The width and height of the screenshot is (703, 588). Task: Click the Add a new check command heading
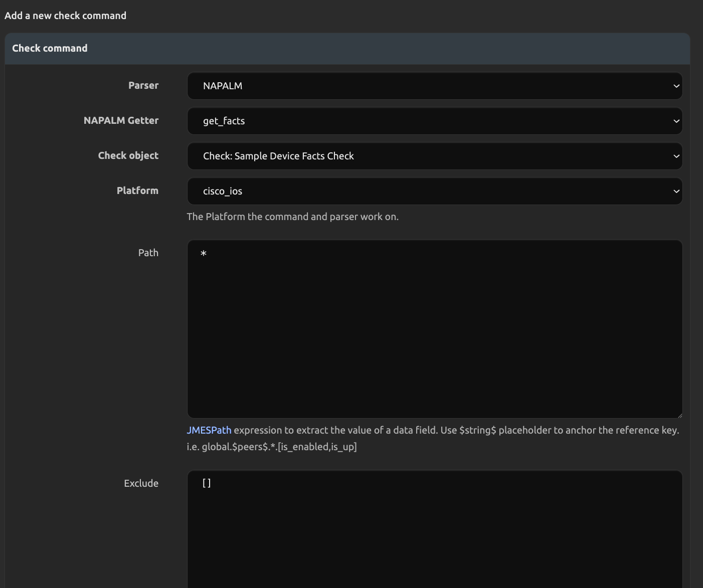(65, 16)
